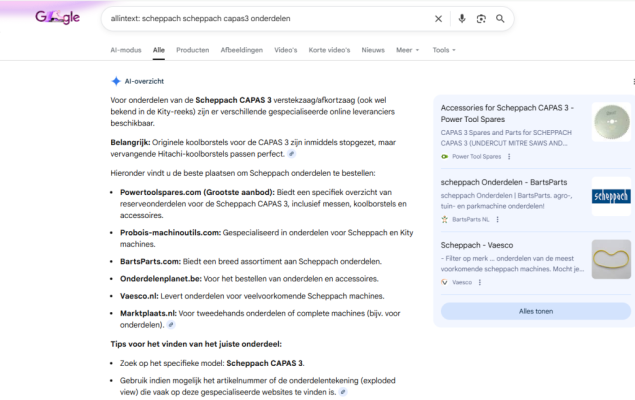The image size is (635, 400).
Task: Click the Filter op merk snippet text
Action: pos(512,264)
